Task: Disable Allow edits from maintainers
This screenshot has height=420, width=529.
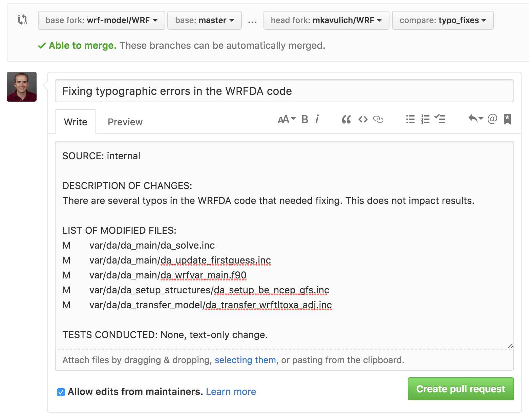Action: [61, 392]
